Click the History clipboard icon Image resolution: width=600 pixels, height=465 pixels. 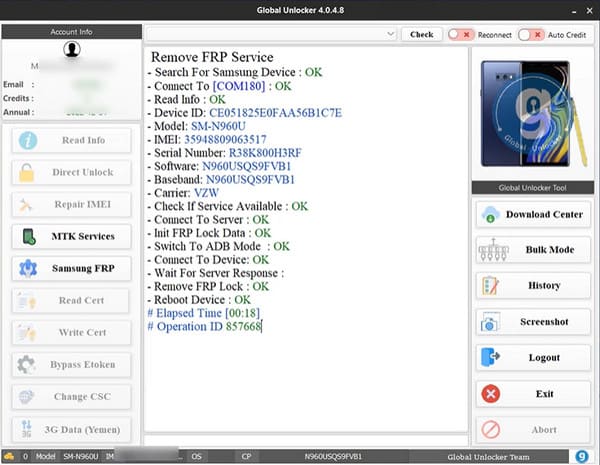click(490, 286)
